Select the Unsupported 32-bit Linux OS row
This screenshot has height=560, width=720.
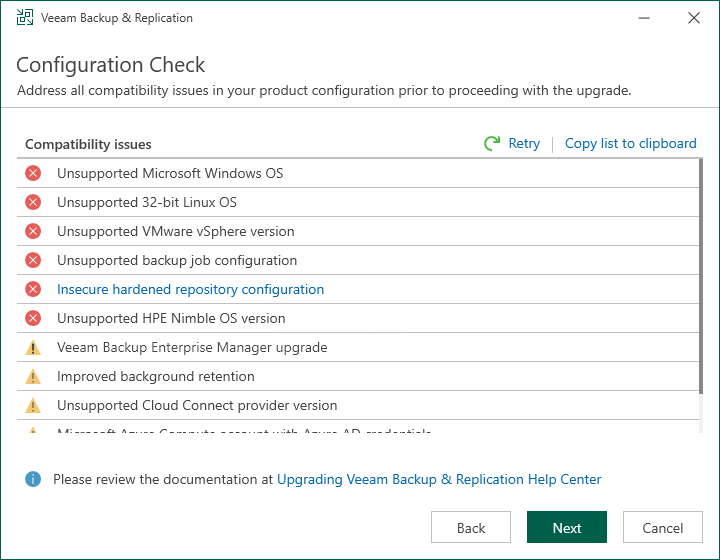358,202
